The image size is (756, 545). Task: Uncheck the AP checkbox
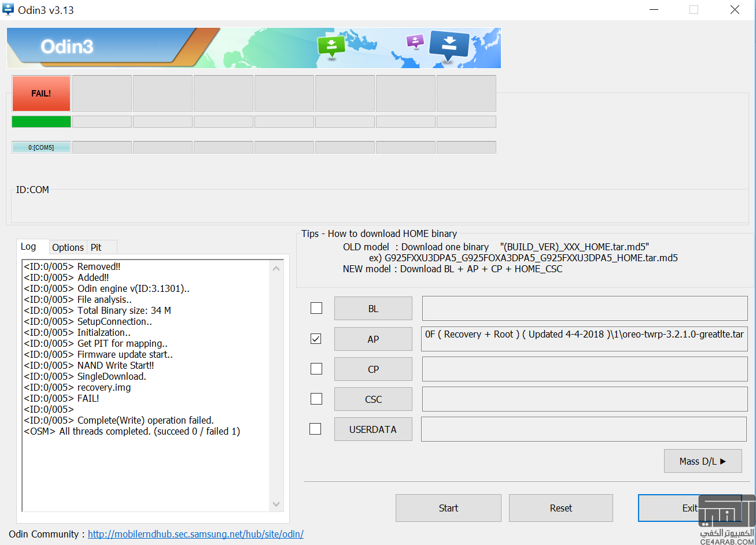(316, 339)
